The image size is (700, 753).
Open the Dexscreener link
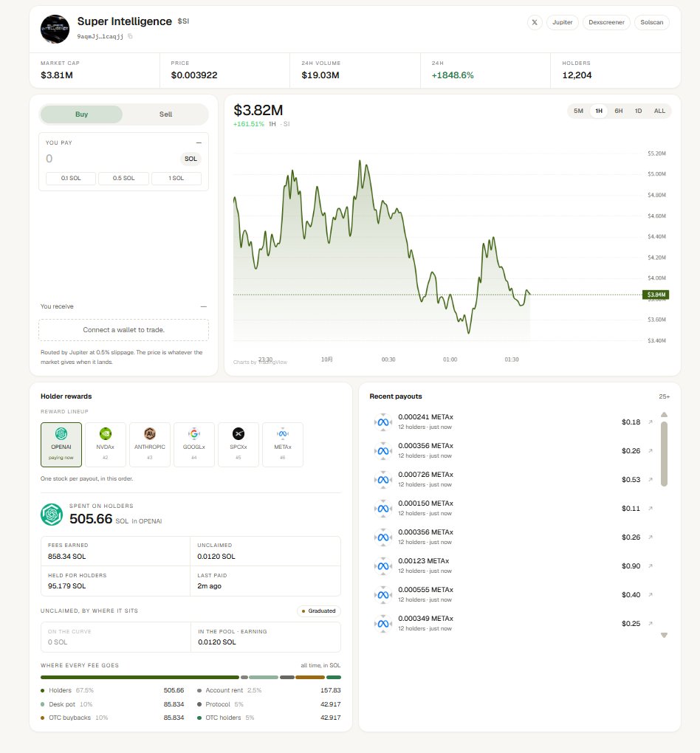point(606,22)
